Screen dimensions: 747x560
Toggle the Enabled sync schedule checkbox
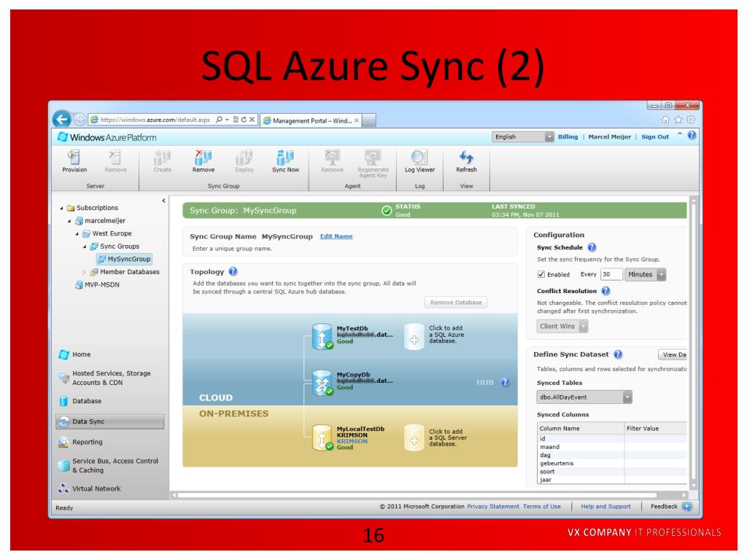pos(541,274)
